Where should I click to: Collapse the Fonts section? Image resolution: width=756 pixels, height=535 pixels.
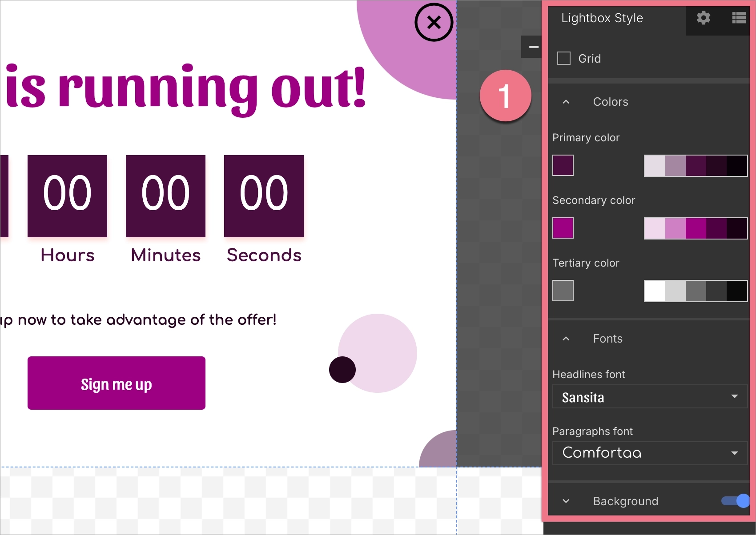pos(566,339)
